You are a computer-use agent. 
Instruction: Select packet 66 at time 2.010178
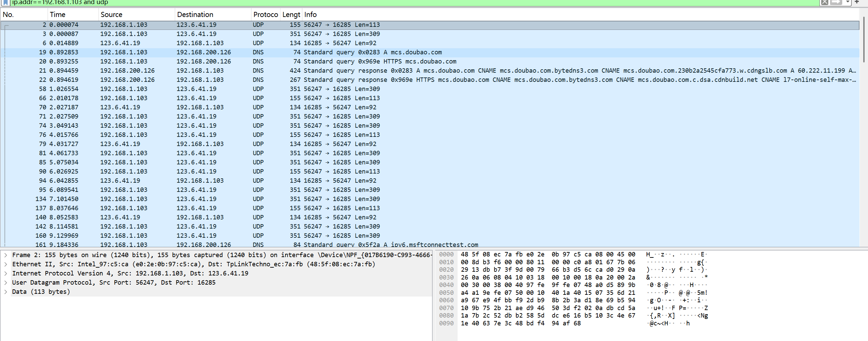[x=430, y=98]
